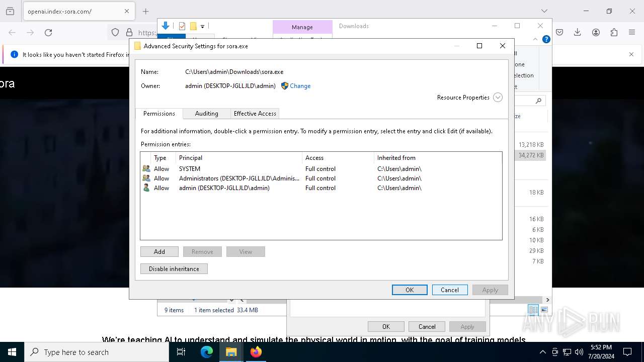Image resolution: width=644 pixels, height=362 pixels.
Task: Click Cancel in the Properties dialog behind
Action: 427,327
